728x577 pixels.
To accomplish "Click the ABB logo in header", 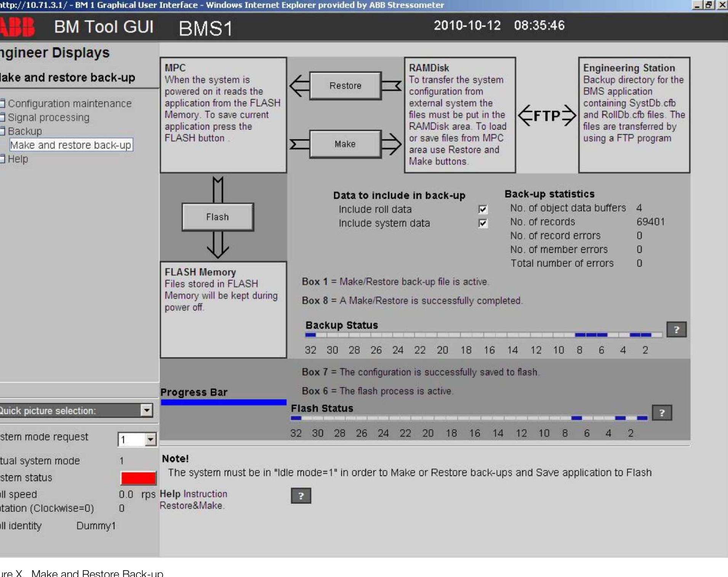I will click(x=17, y=27).
